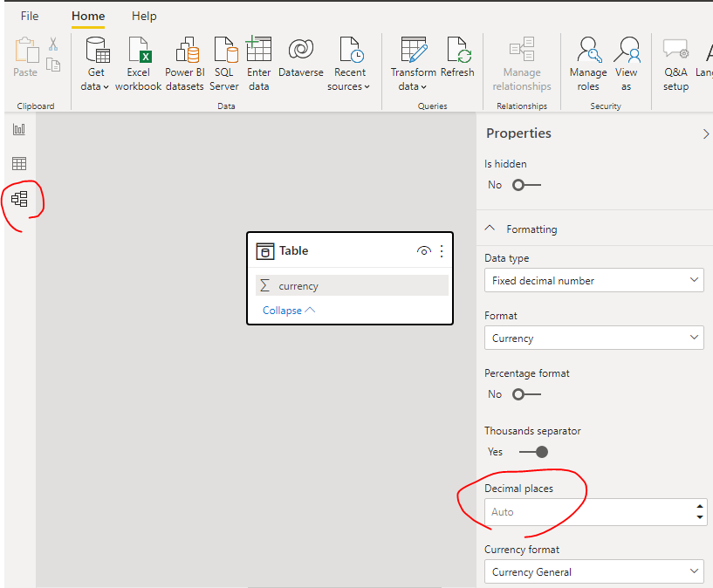Toggle Table visibility eye icon

click(x=424, y=251)
